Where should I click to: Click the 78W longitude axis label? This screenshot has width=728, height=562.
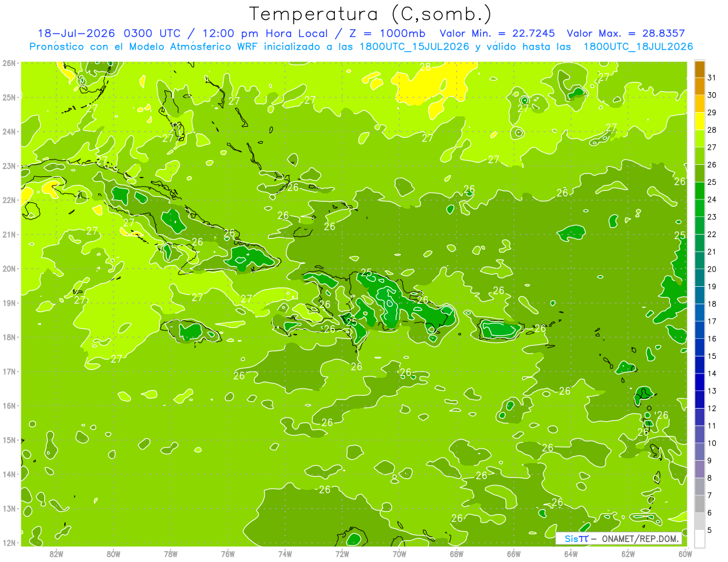point(170,554)
